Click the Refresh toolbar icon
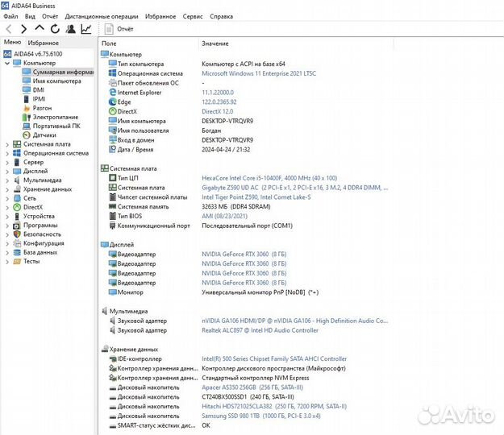 pyautogui.click(x=55, y=28)
